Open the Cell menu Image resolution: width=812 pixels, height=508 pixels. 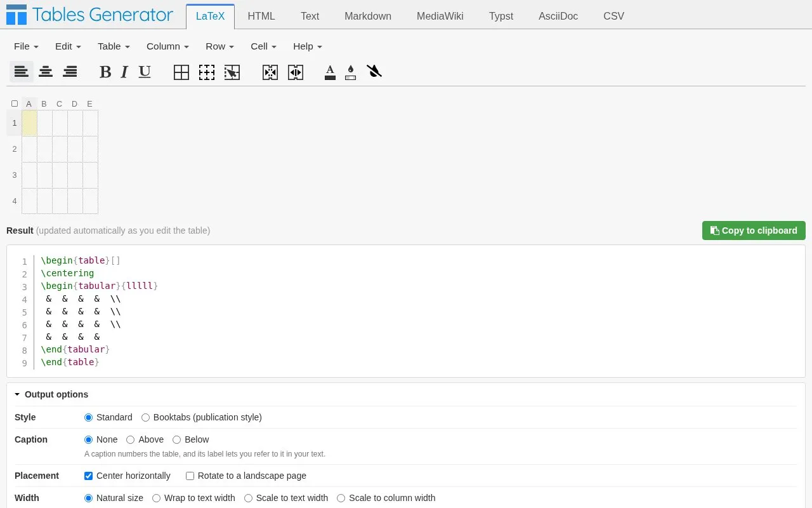click(263, 46)
